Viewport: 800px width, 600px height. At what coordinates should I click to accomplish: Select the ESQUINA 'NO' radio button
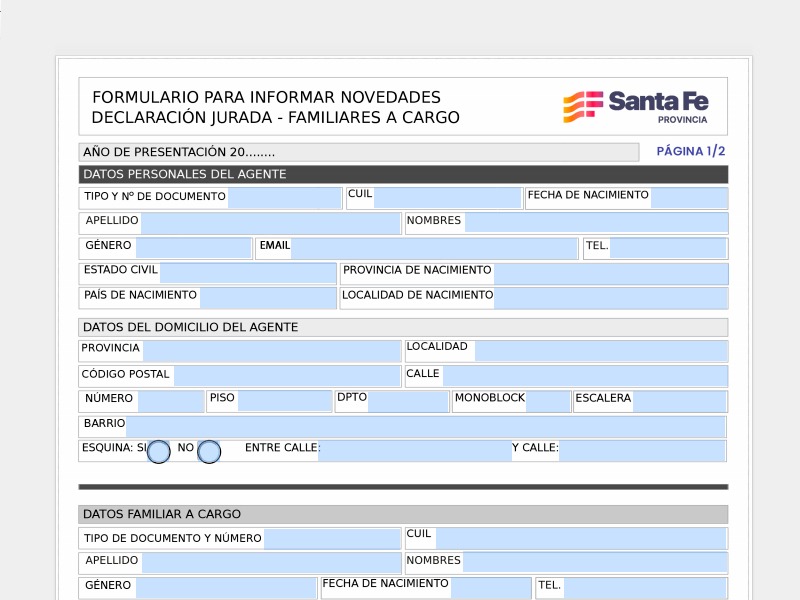209,452
